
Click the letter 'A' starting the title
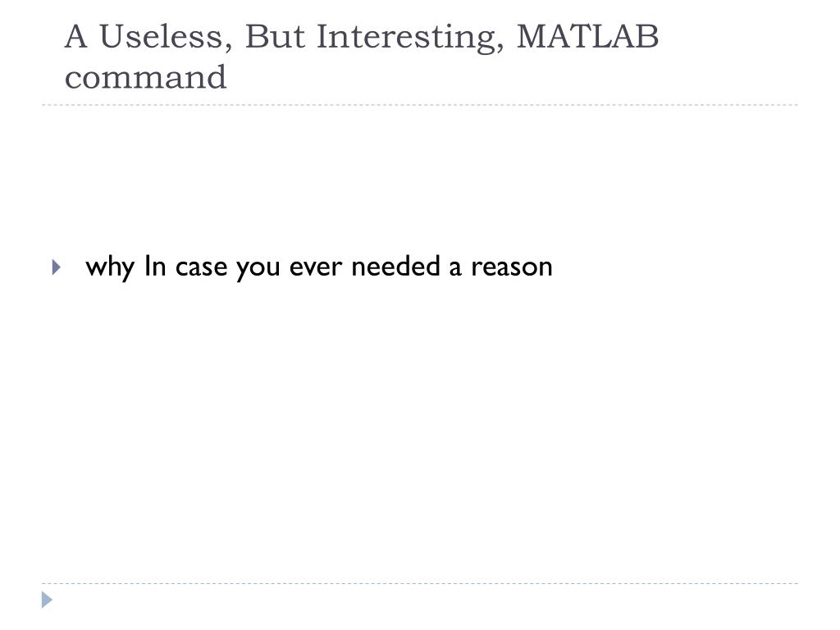click(x=75, y=37)
